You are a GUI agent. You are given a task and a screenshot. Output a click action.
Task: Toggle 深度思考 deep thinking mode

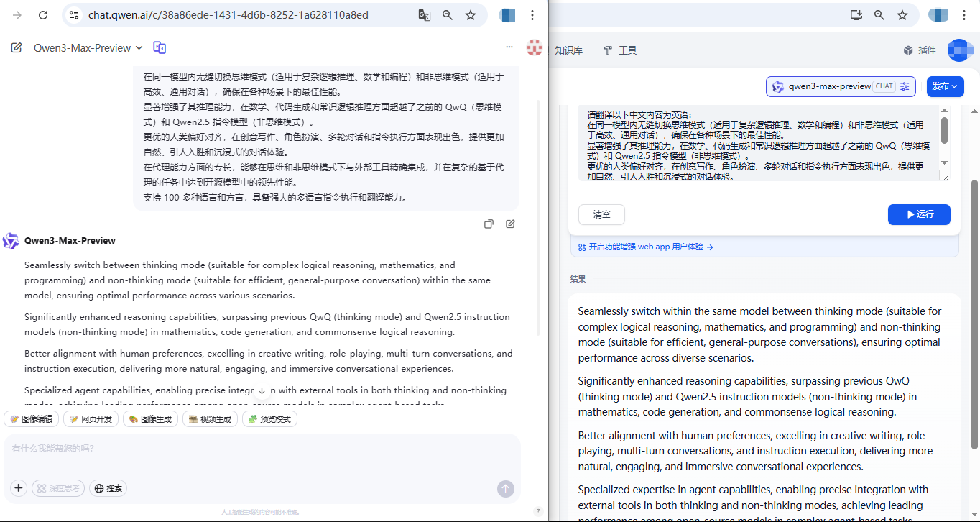(x=59, y=488)
